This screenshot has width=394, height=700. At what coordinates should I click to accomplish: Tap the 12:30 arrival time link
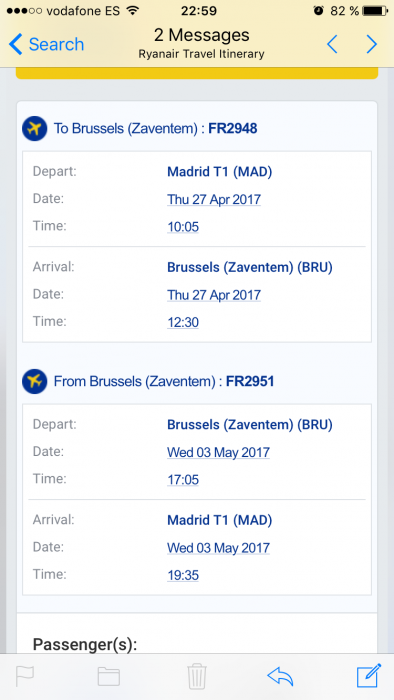coord(183,322)
